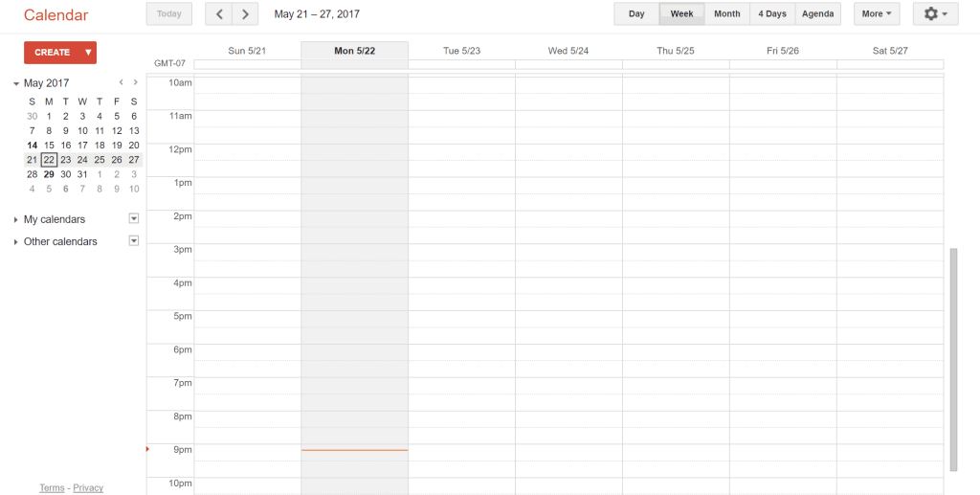This screenshot has width=980, height=495.
Task: Open the More dropdown menu
Action: [877, 13]
